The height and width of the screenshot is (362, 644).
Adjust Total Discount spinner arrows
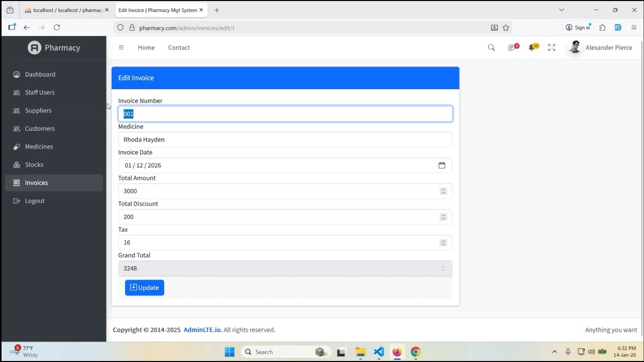click(443, 217)
